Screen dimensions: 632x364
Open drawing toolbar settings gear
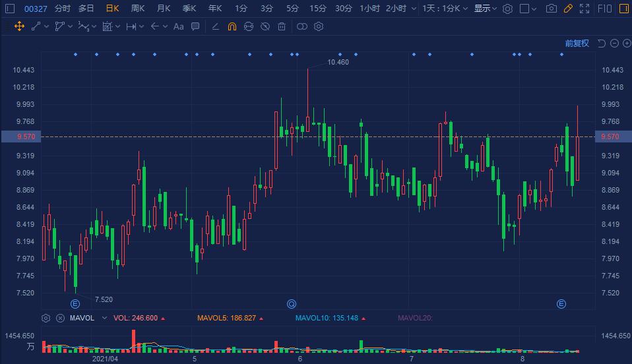319,26
